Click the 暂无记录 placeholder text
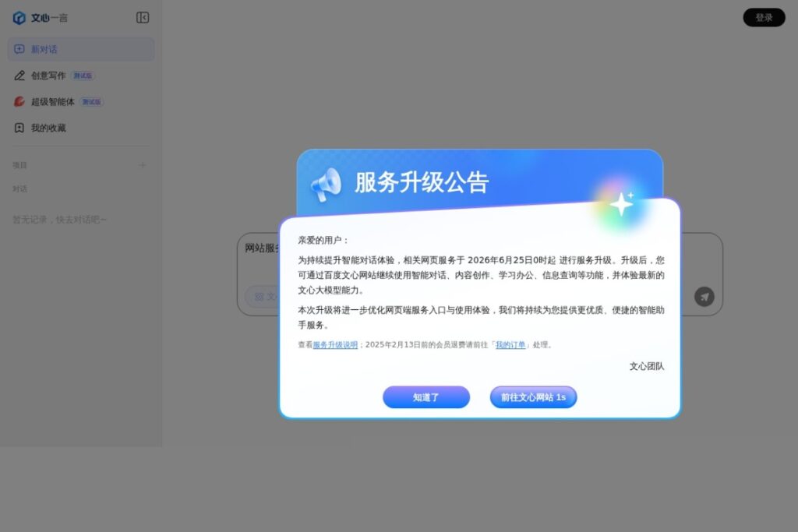This screenshot has height=532, width=798. point(59,220)
